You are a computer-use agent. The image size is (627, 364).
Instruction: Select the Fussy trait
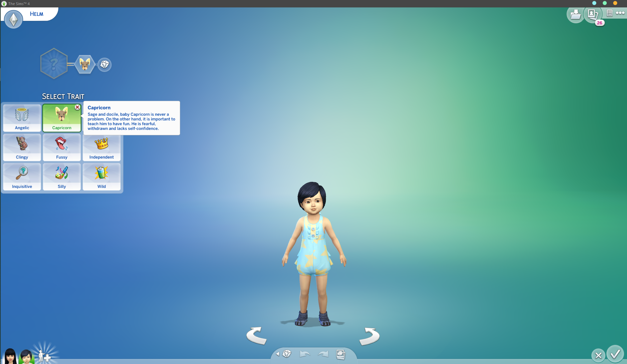coord(62,147)
